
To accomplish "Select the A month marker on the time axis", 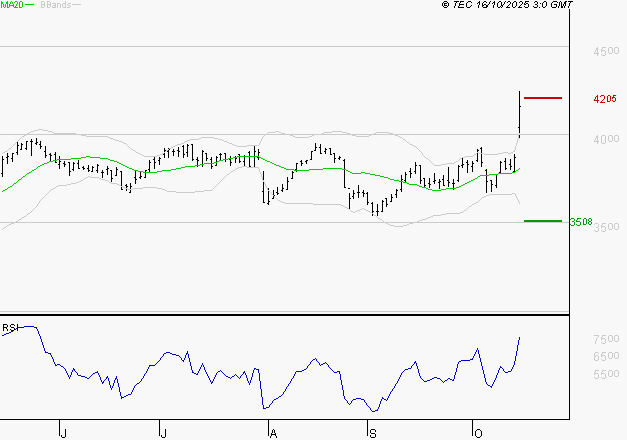I will point(271,432).
